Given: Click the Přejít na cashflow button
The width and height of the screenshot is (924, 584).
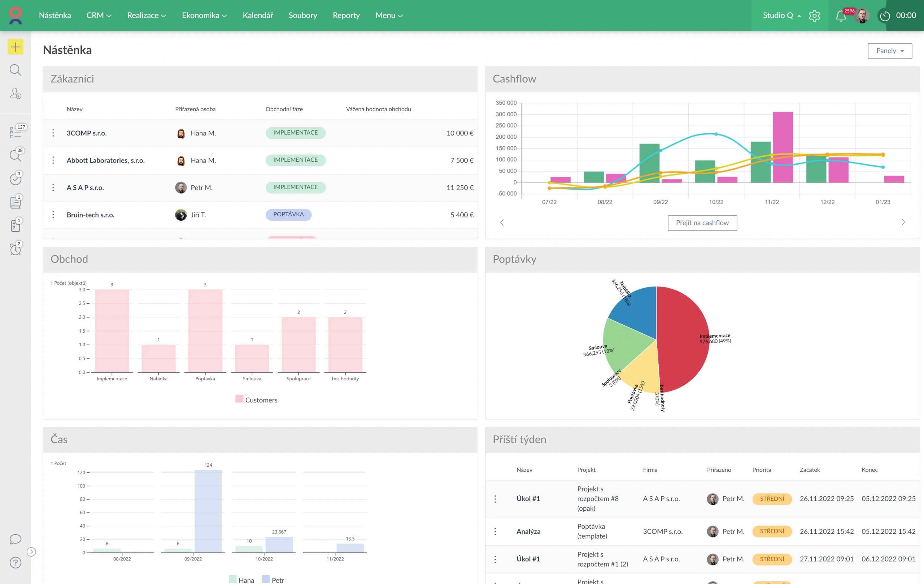Looking at the screenshot, I should pos(702,223).
